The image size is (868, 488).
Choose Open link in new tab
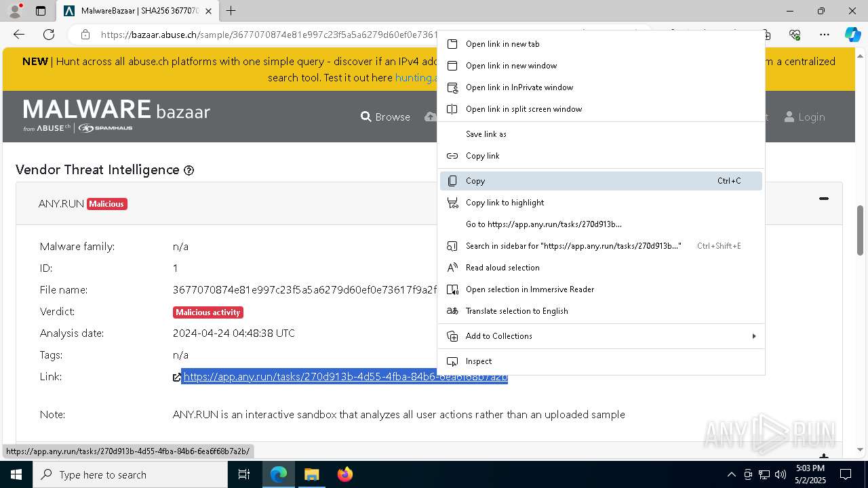(601, 44)
